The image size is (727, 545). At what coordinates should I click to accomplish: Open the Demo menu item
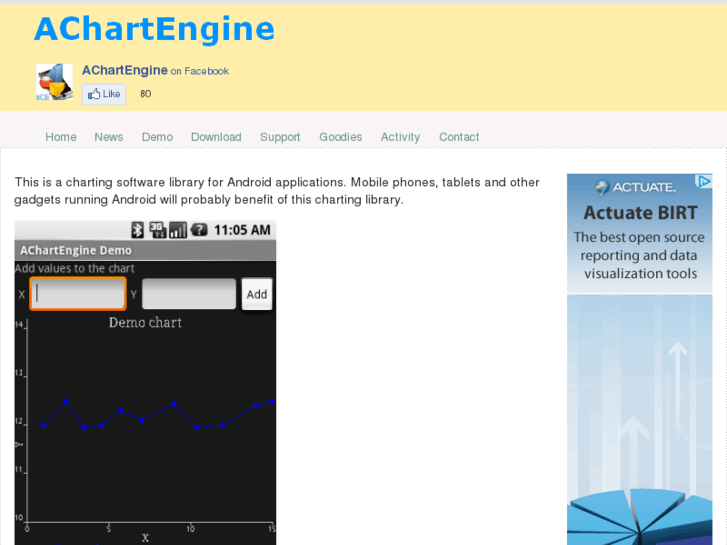tap(157, 137)
